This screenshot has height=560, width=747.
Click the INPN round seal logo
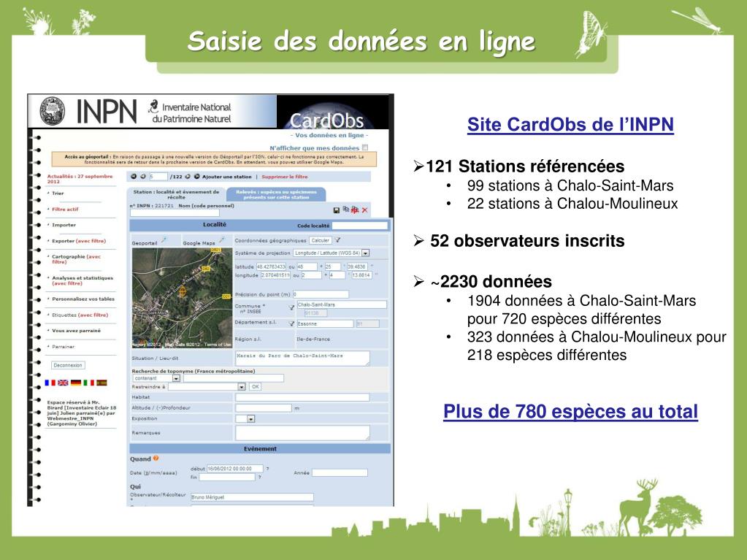(52, 111)
